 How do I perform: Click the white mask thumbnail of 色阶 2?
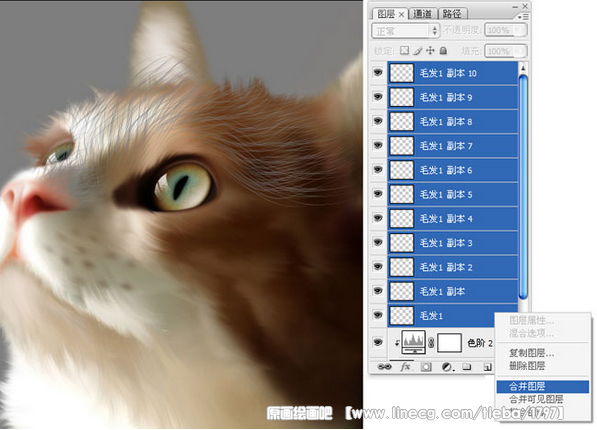pos(449,342)
